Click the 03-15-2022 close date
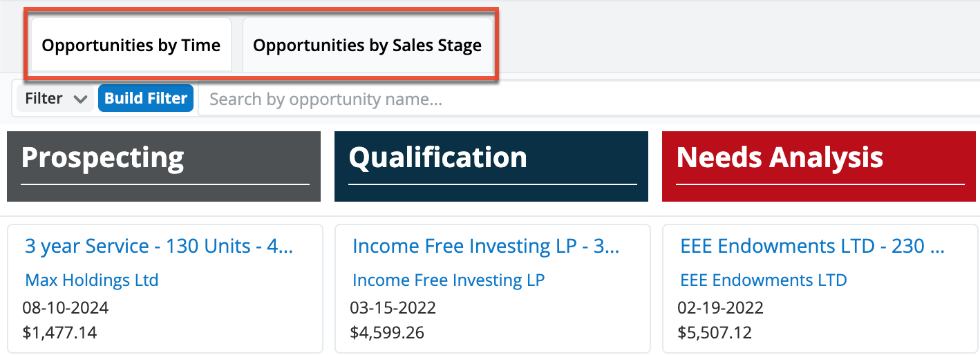The height and width of the screenshot is (355, 980). [393, 307]
